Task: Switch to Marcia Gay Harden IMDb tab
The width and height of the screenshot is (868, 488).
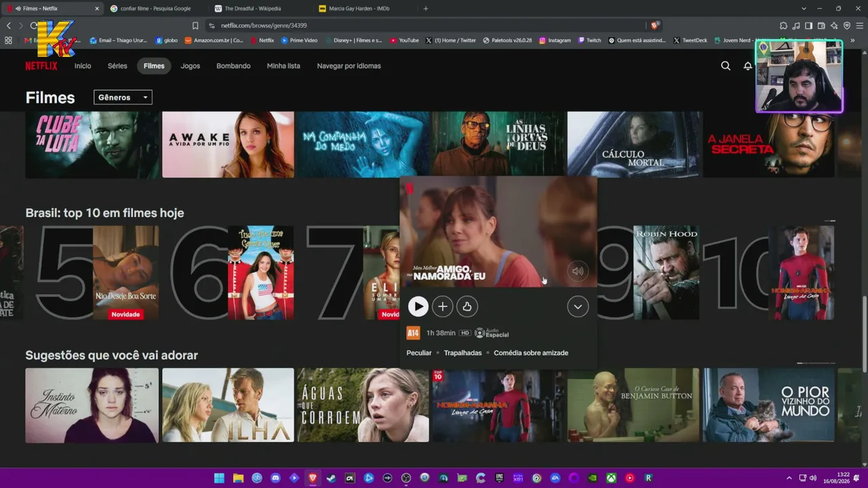Action: [x=363, y=8]
